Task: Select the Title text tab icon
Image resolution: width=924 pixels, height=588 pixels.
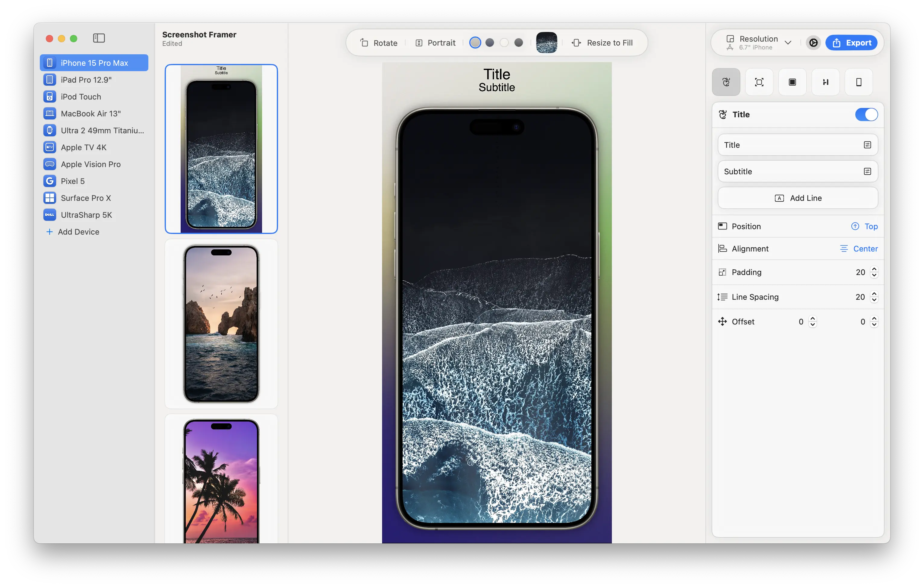Action: pos(726,82)
